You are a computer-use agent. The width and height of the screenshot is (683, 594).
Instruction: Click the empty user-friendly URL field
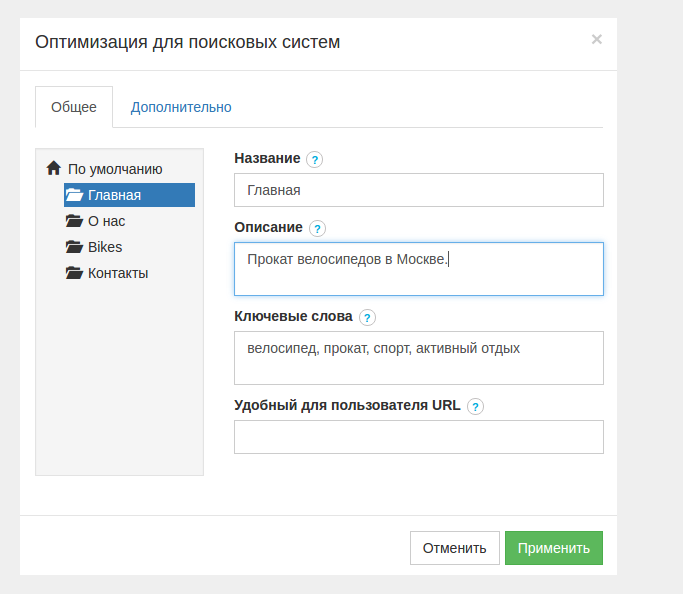coord(418,437)
